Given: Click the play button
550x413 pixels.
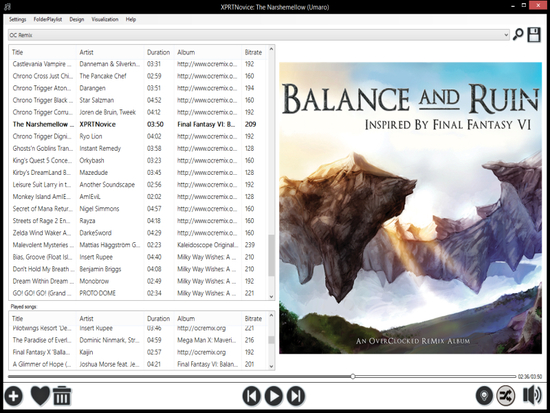Looking at the screenshot, I should [274, 396].
